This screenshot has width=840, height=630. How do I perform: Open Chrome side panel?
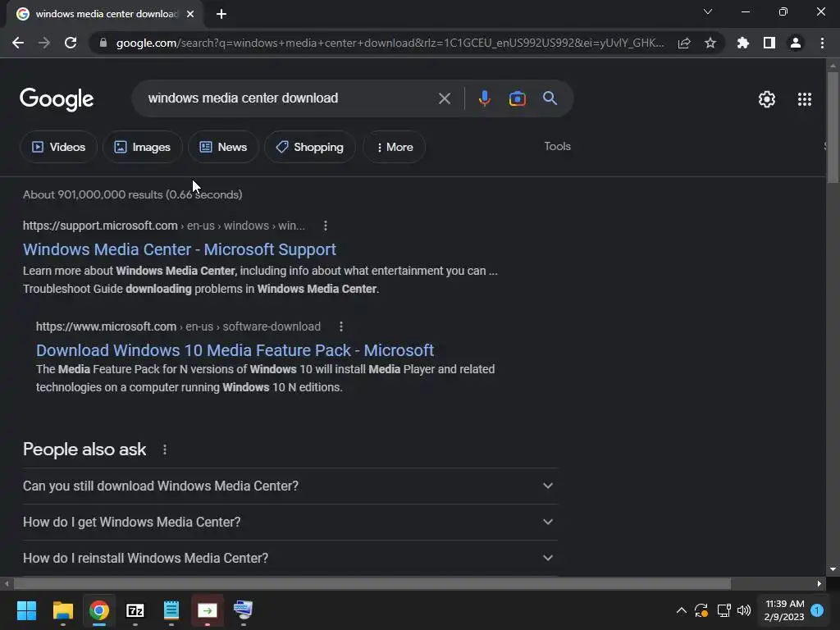point(769,43)
